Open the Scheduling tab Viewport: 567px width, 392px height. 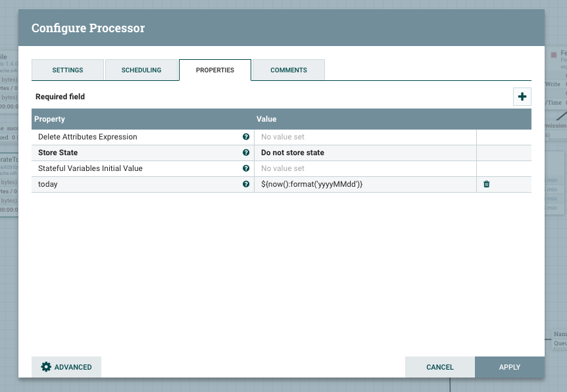pyautogui.click(x=141, y=70)
